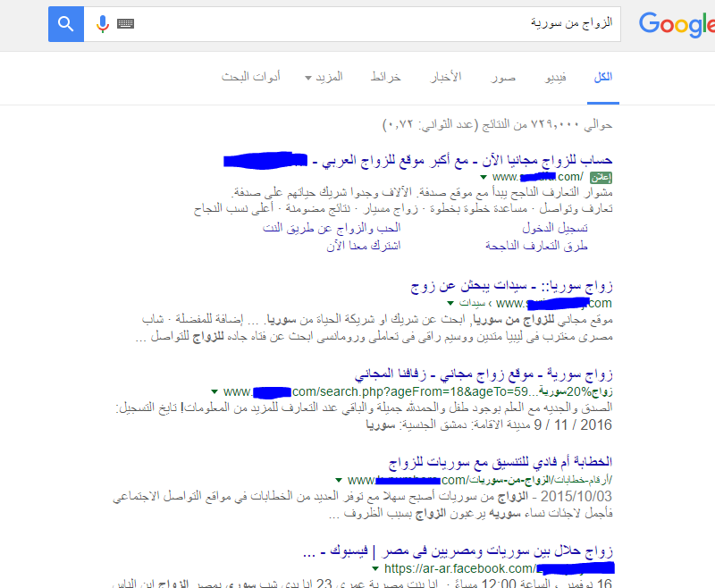Open the on-screen keyboard icon
Image resolution: width=715 pixels, height=588 pixels.
[125, 24]
